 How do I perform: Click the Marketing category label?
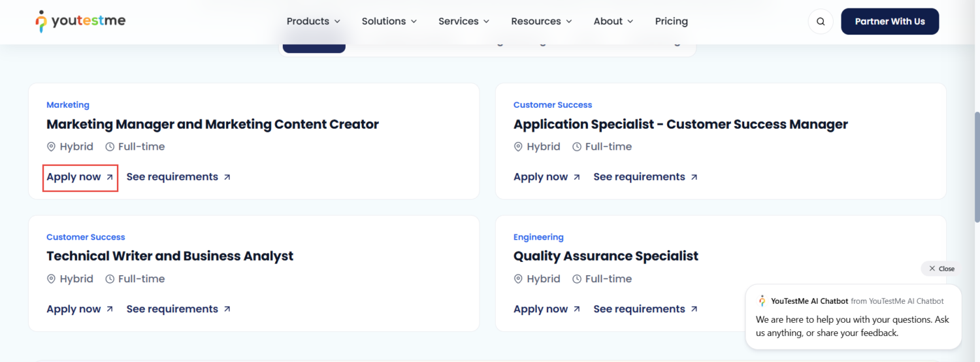coord(68,105)
